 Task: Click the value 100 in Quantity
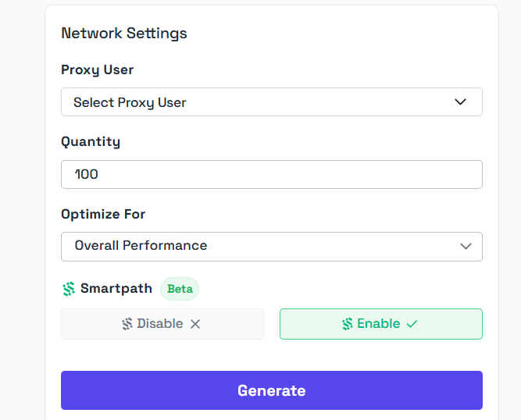click(x=87, y=174)
